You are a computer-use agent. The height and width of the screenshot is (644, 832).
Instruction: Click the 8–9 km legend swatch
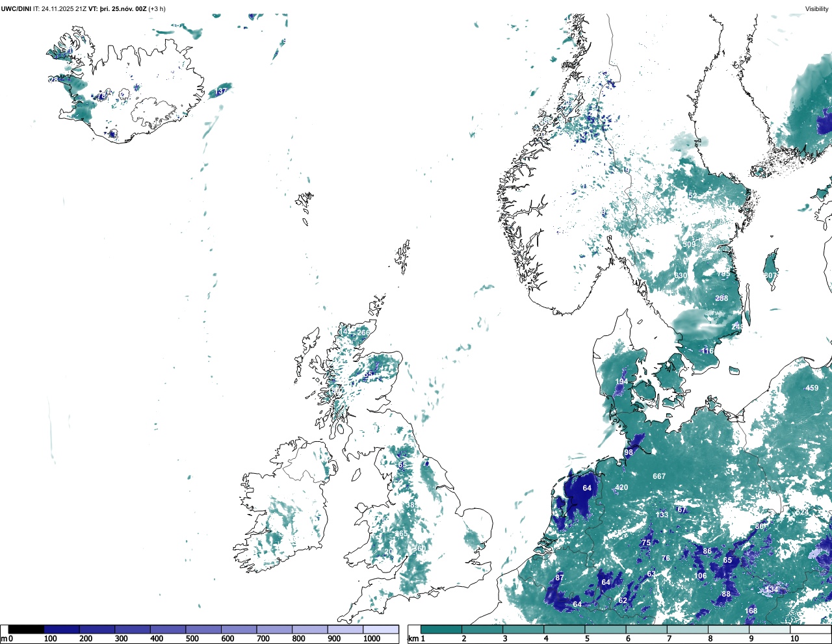click(x=728, y=629)
